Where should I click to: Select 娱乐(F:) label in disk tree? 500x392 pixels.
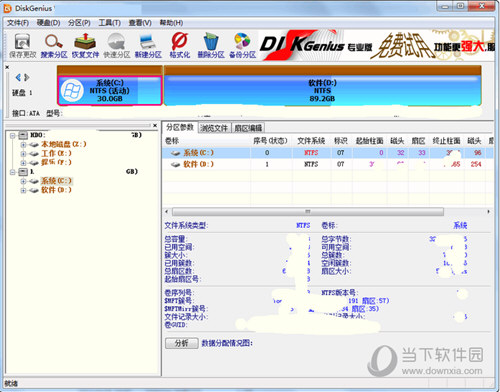[56, 163]
